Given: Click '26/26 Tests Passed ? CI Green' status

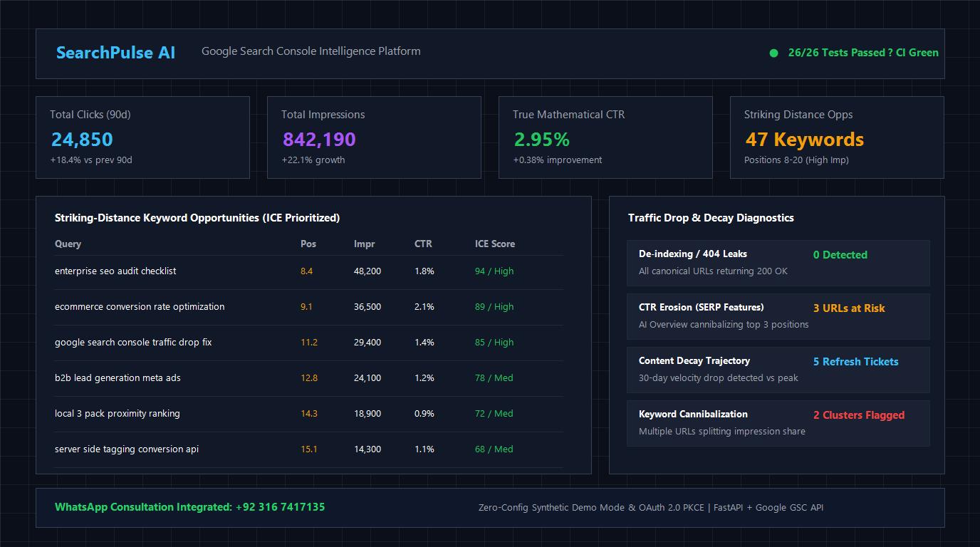Looking at the screenshot, I should coord(863,53).
